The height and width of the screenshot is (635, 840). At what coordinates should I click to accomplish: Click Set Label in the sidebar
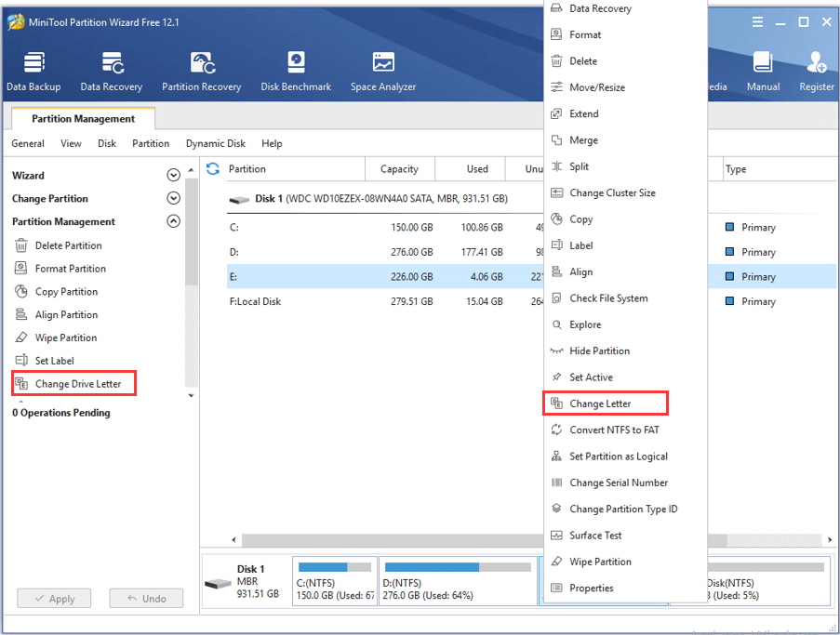pos(55,361)
